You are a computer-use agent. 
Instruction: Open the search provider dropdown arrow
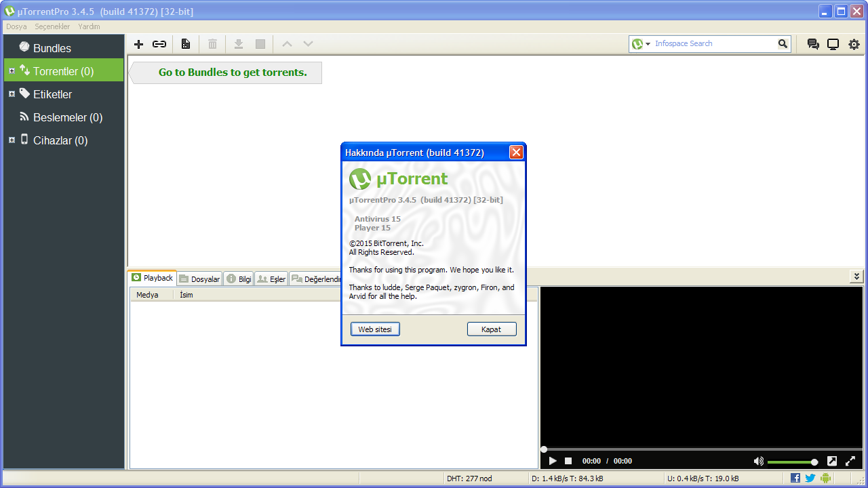(648, 44)
